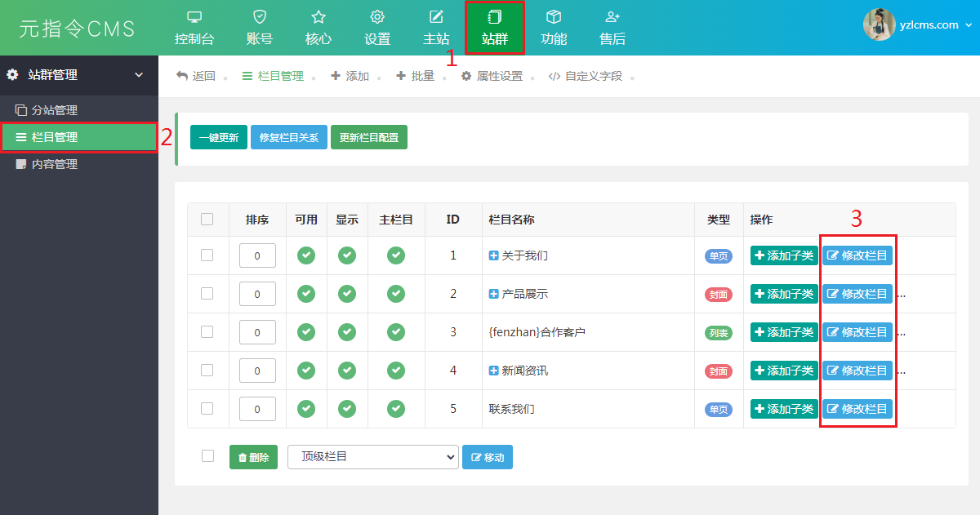Click 修改栏目 for 联系我们
This screenshot has height=515, width=980.
point(857,409)
